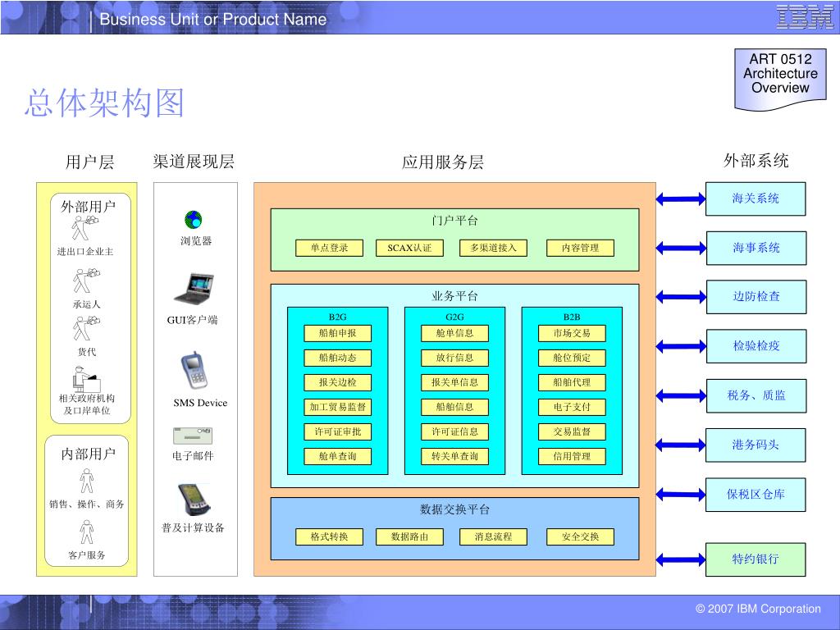Select the 销售、操作、商务 person icon
Image resolution: width=840 pixels, height=630 pixels.
click(87, 481)
